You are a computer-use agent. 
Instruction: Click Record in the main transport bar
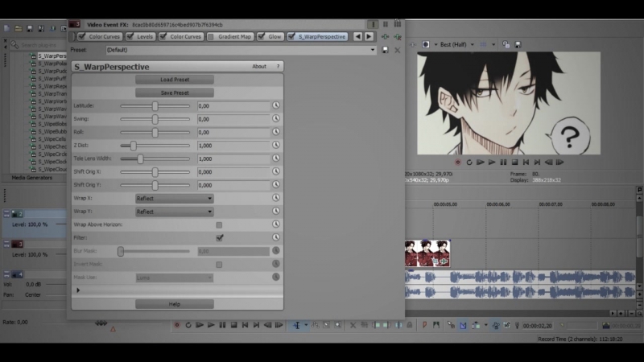coord(177,325)
